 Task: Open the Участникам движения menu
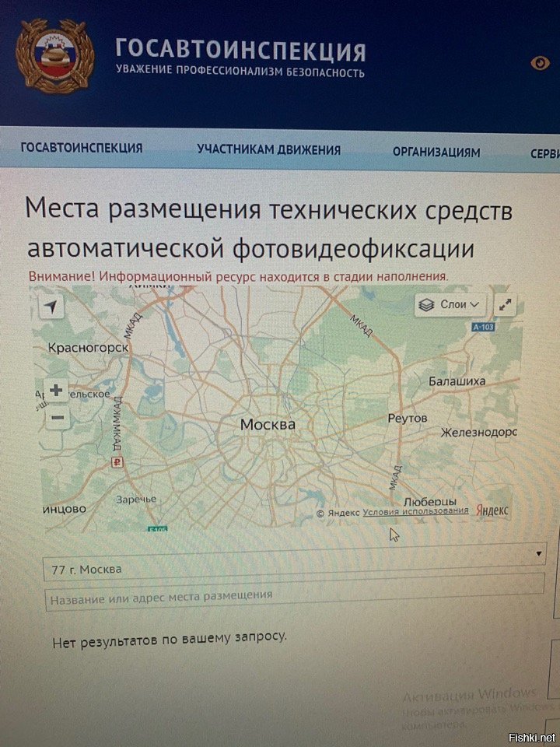coord(268,150)
